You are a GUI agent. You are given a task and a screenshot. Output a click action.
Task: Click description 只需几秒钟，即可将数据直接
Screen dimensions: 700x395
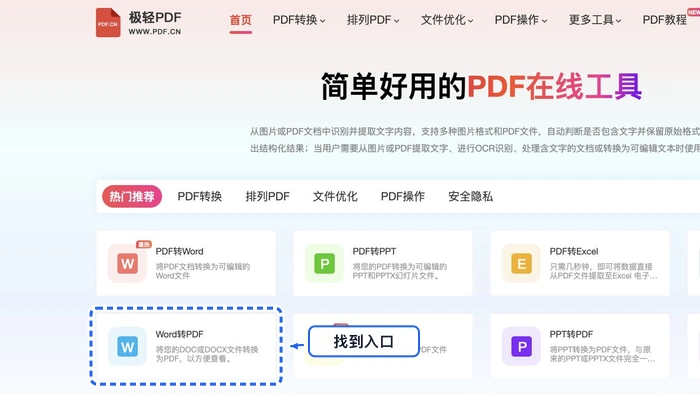601,266
